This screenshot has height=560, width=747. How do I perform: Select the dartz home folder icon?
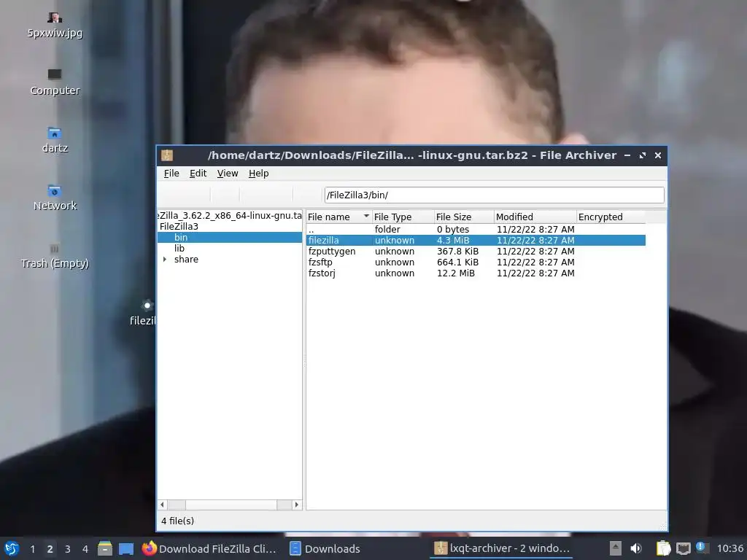54,140
